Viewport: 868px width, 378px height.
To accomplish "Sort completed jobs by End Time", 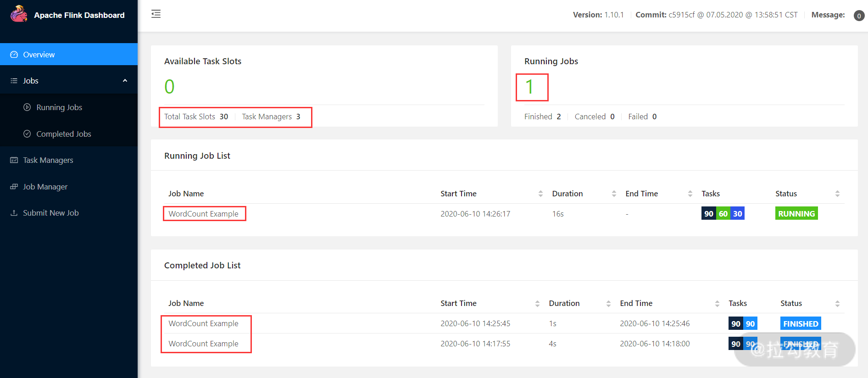I will 717,303.
